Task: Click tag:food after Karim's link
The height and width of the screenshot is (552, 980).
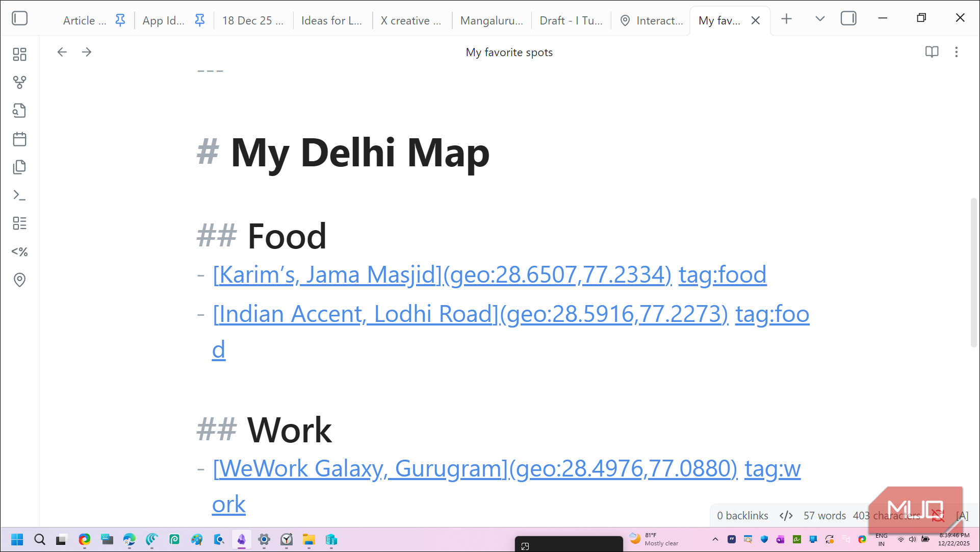Action: tap(723, 274)
